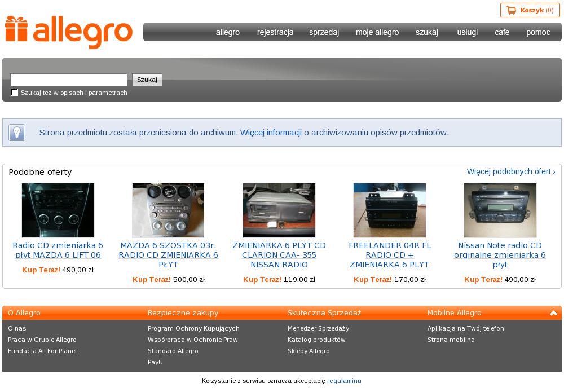
Task: Select moje allegro from the navigation bar
Action: [x=377, y=32]
